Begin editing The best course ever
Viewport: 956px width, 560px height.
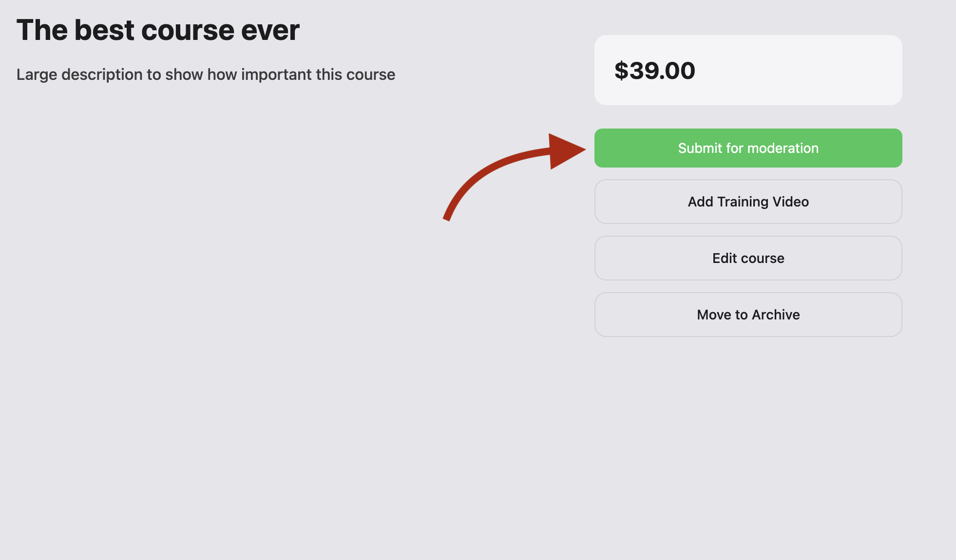[748, 258]
